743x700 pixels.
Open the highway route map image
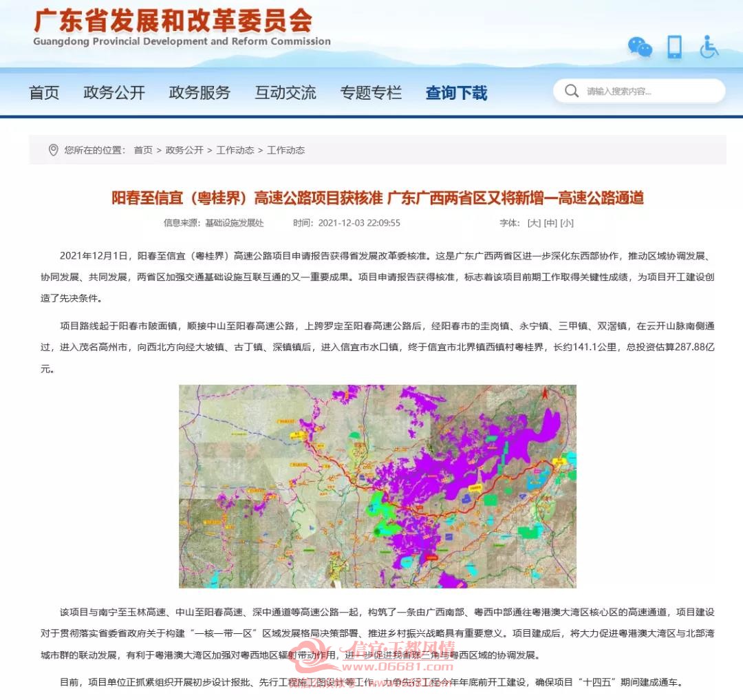[x=378, y=486]
